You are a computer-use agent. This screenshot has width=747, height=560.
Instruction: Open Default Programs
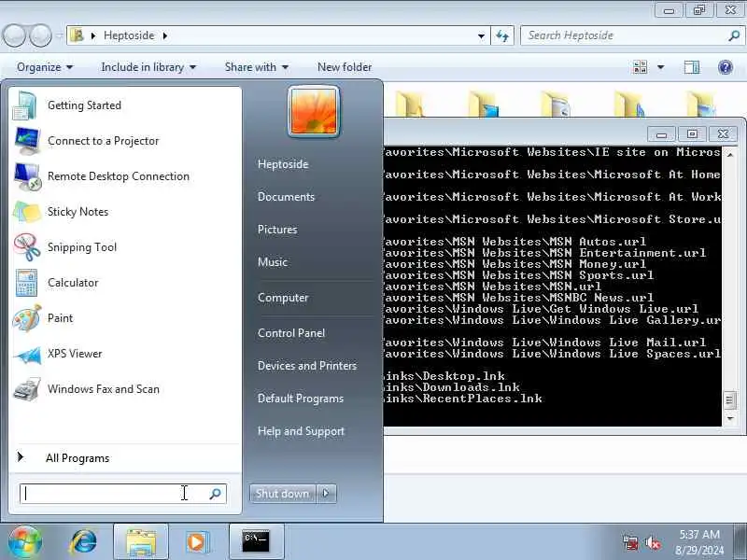tap(300, 399)
